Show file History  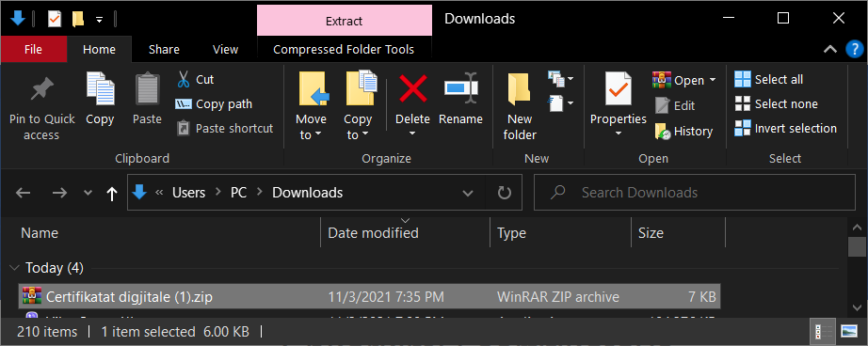click(683, 131)
